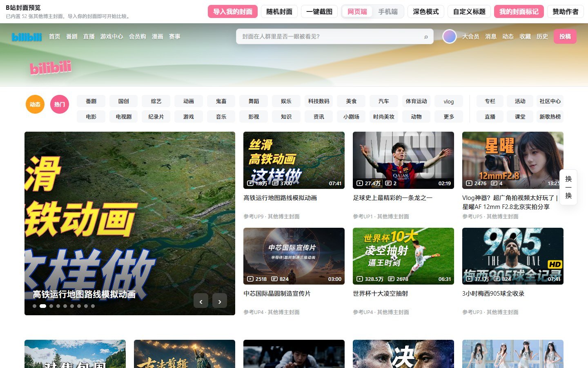588x368 pixels.
Task: Select the second carousel dot indicator
Action: (43, 306)
